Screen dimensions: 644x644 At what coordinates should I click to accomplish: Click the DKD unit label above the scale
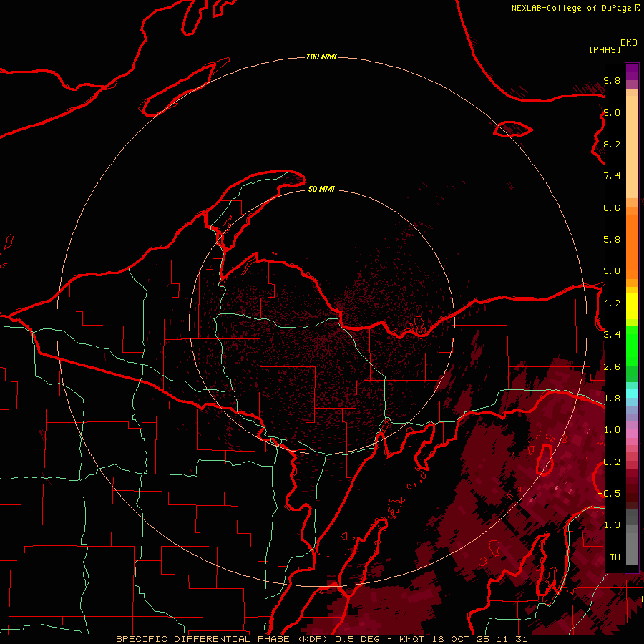(x=629, y=43)
